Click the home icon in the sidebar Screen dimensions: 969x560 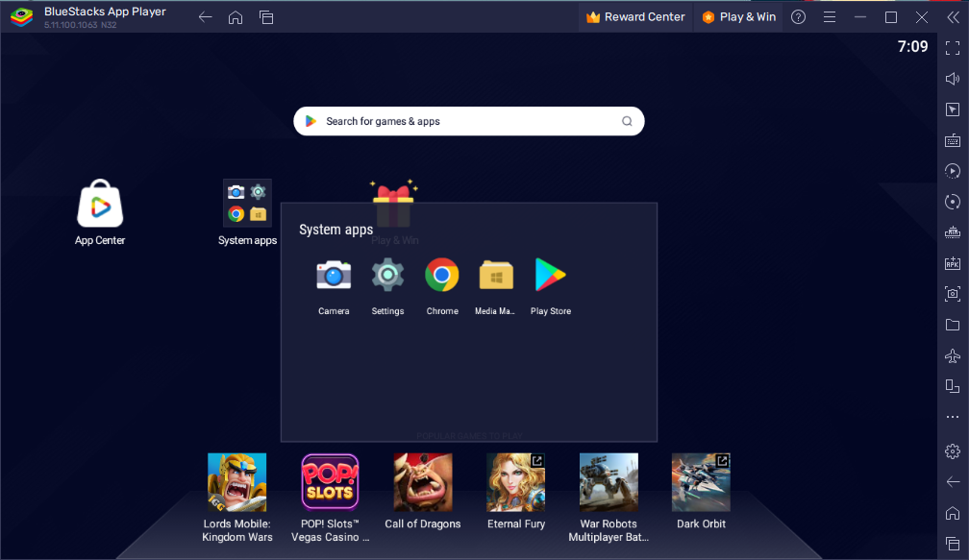click(x=953, y=513)
